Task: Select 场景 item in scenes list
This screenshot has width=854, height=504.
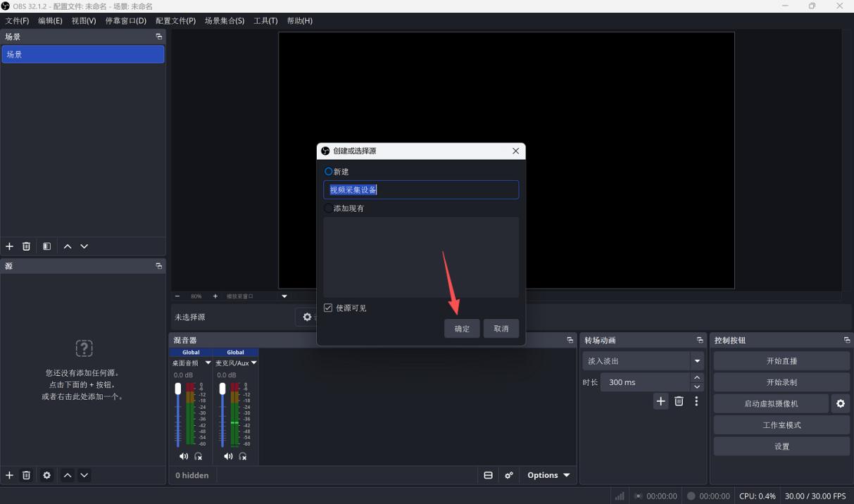Action: pyautogui.click(x=83, y=54)
